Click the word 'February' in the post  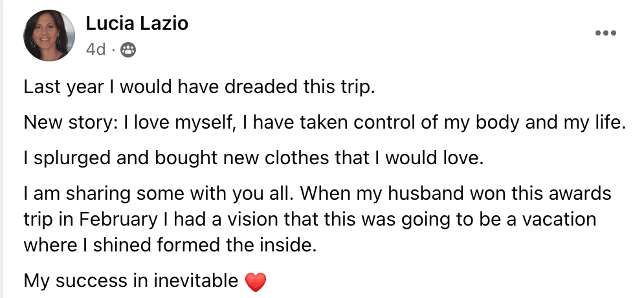pos(118,220)
